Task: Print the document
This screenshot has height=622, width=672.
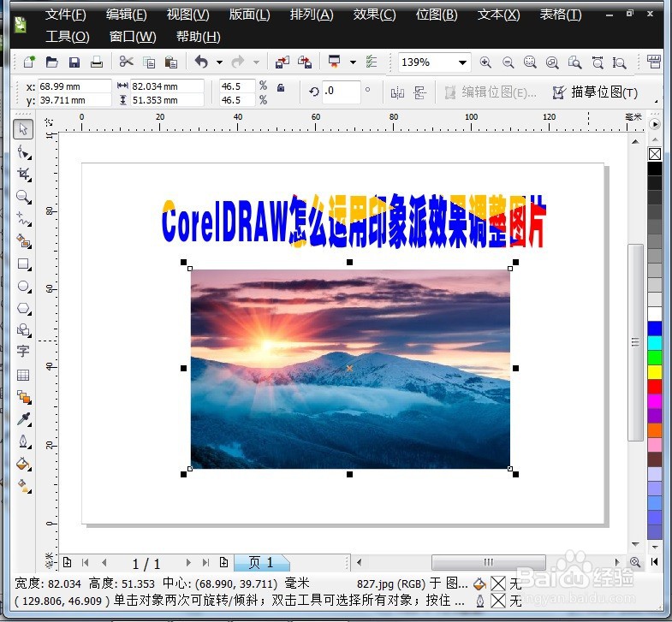Action: [x=97, y=62]
